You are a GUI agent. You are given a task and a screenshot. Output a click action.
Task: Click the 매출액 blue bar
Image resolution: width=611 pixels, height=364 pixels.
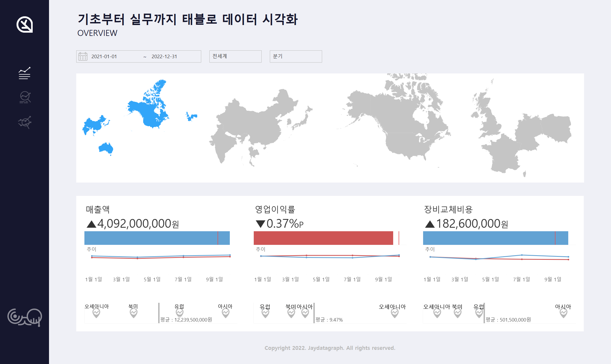157,238
